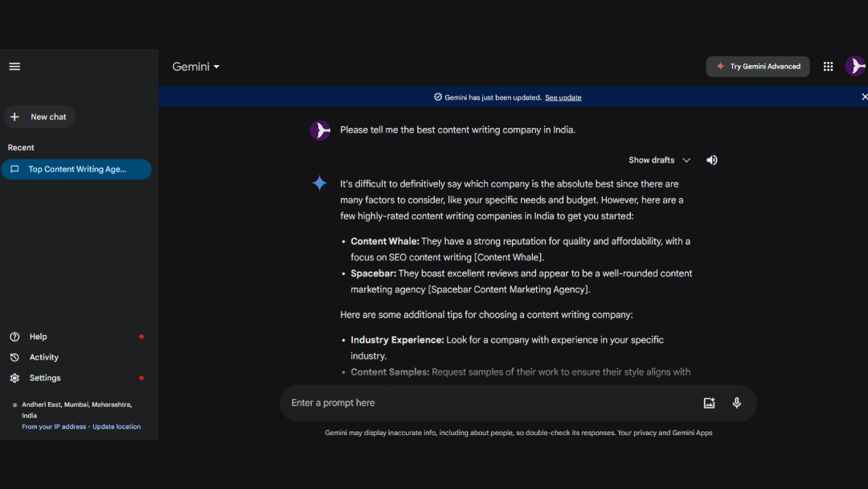The width and height of the screenshot is (868, 489).
Task: Dismiss the update notification banner
Action: click(x=864, y=97)
